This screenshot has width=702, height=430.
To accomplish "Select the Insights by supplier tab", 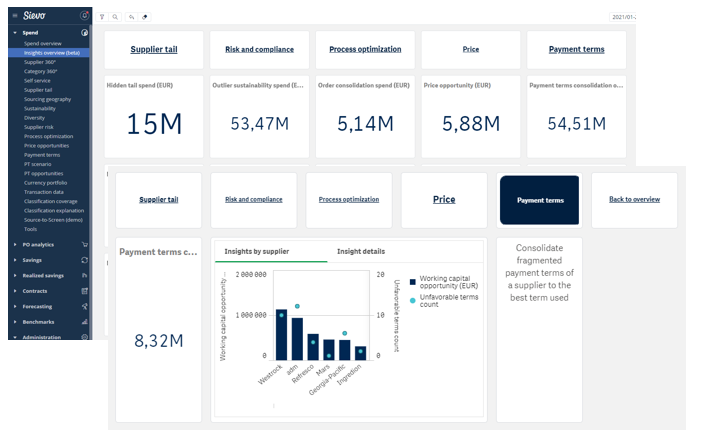I will pyautogui.click(x=258, y=251).
